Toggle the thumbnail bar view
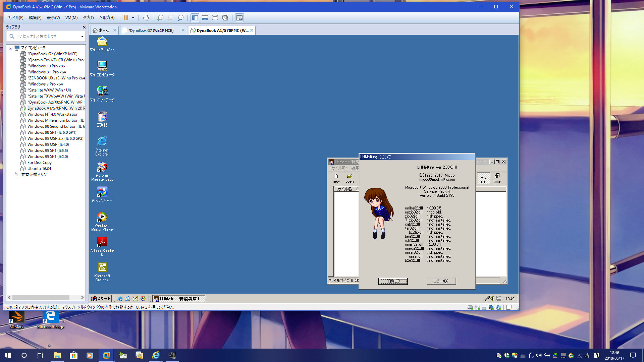 pyautogui.click(x=205, y=18)
